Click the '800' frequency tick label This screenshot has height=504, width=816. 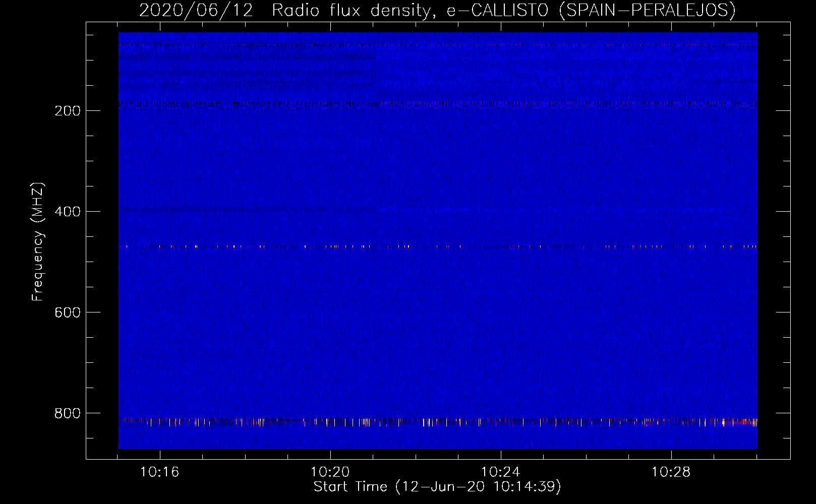[67, 413]
